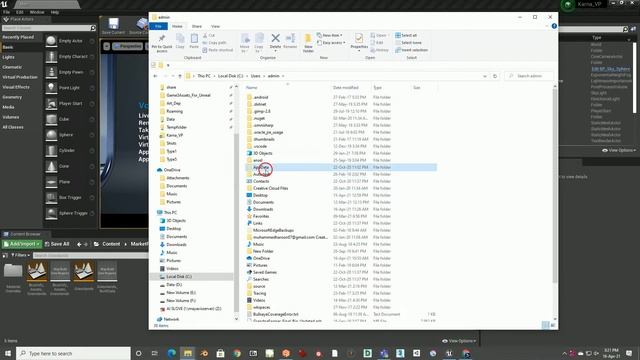Click the file list vertical scrollbar

[x=555, y=187]
